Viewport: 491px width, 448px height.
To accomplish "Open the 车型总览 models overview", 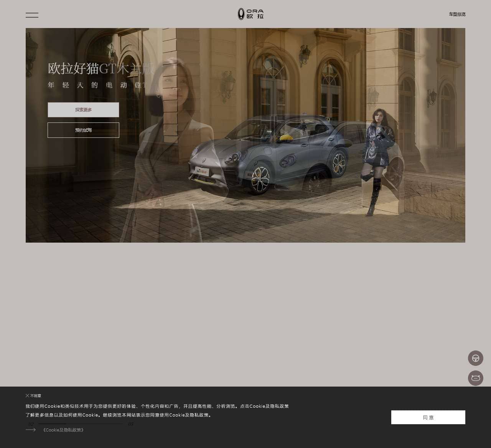I will [x=457, y=14].
